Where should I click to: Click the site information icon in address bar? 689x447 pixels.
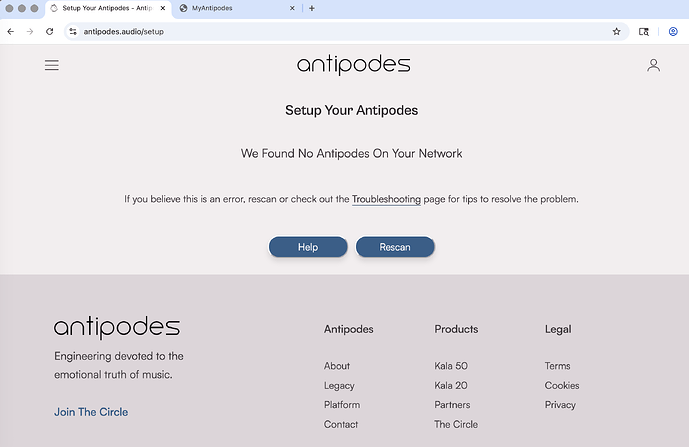73,32
